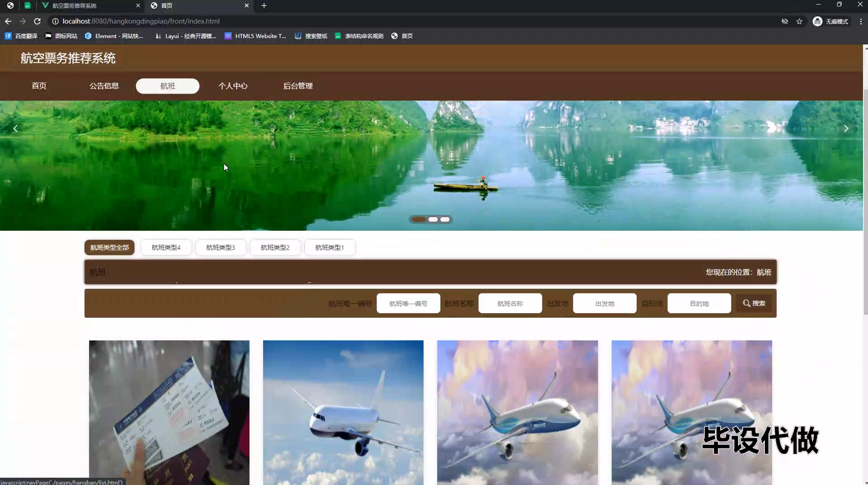This screenshot has width=868, height=485.
Task: Click the 出发地 search field
Action: pos(605,304)
